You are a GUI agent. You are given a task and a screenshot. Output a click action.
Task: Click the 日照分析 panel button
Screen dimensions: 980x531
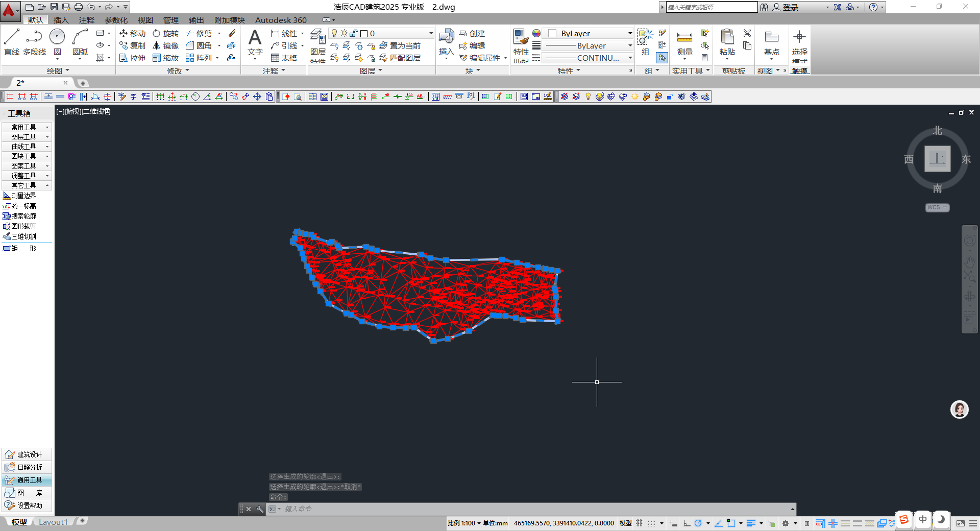pyautogui.click(x=27, y=467)
